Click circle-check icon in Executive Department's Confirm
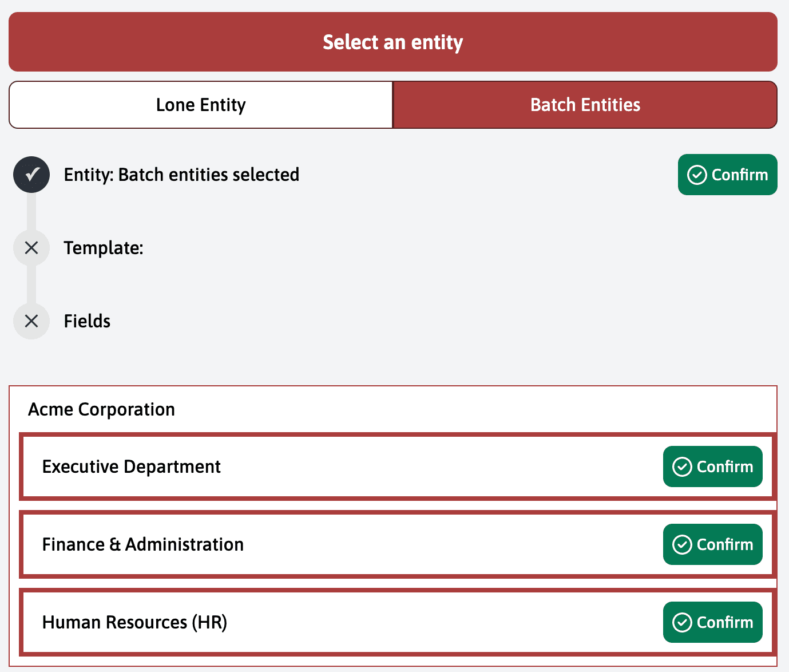Screen dimensions: 789x672 pyautogui.click(x=682, y=467)
